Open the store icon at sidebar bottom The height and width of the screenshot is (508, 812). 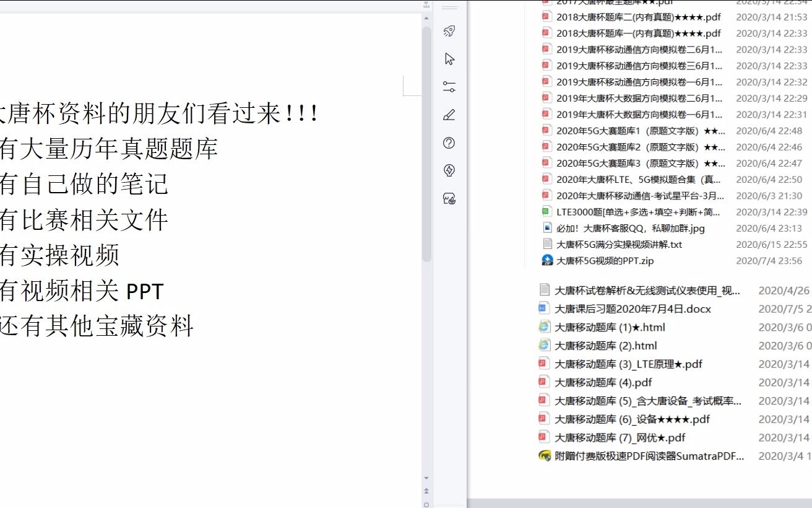pos(450,198)
